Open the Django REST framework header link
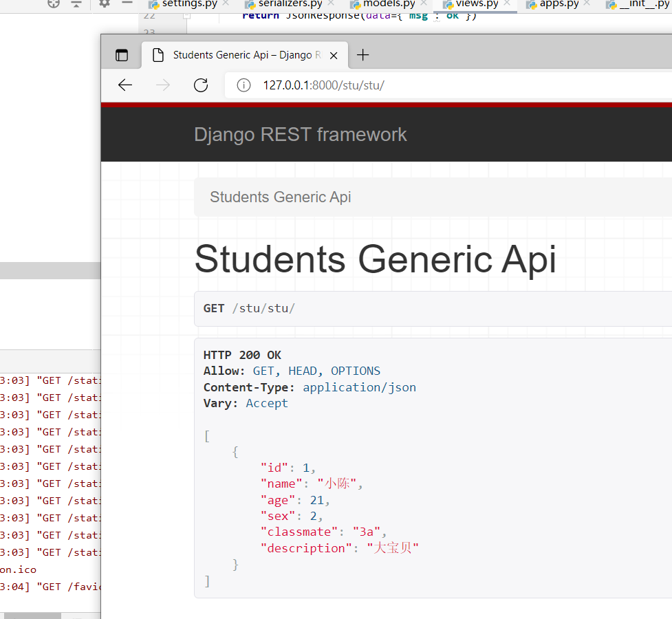This screenshot has width=672, height=619. pyautogui.click(x=301, y=135)
